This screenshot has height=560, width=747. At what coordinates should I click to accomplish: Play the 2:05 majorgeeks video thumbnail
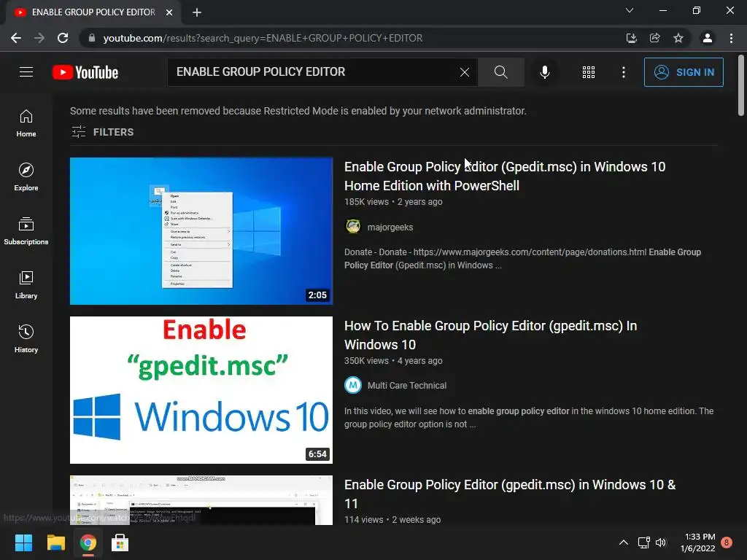tap(201, 231)
